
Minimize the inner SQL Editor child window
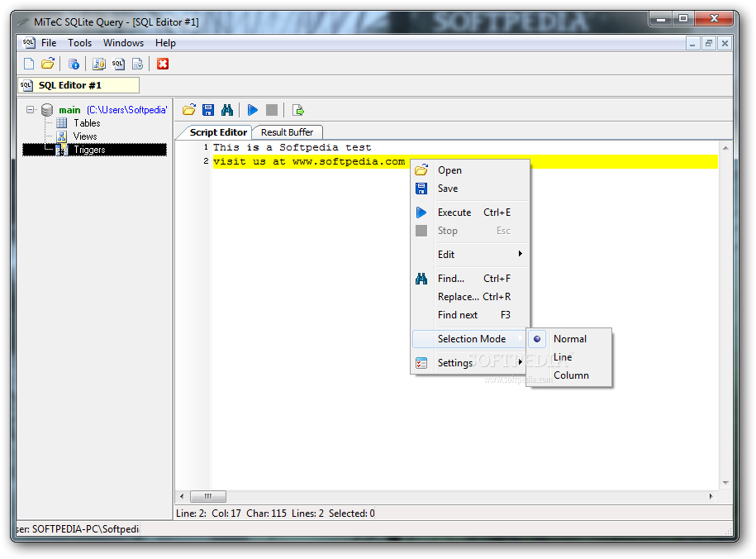(x=692, y=43)
